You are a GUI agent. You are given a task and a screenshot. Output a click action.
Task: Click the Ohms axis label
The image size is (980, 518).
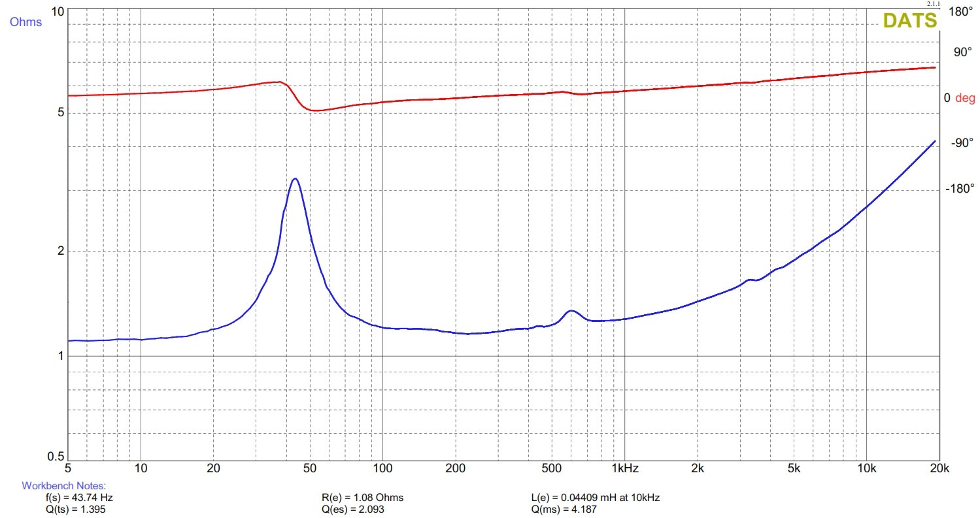pos(25,22)
